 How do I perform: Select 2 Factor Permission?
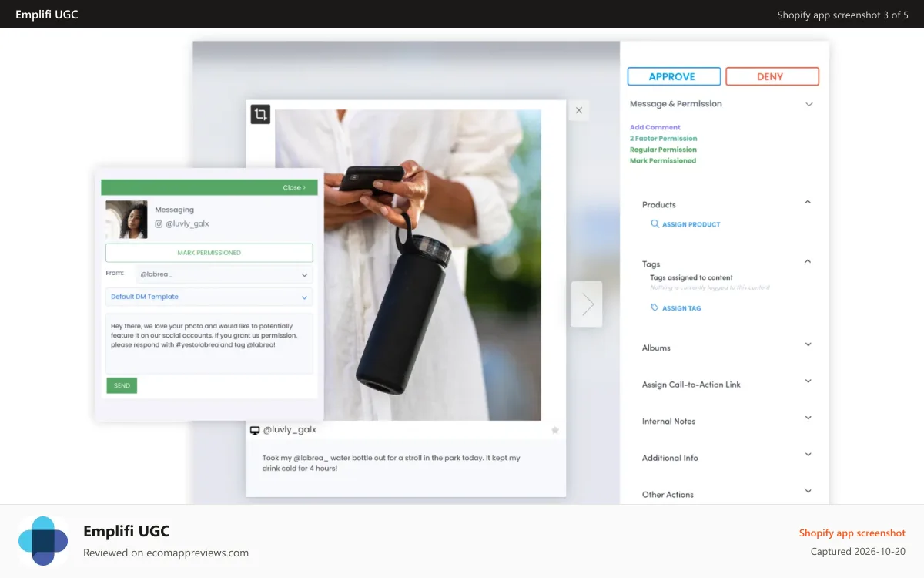pyautogui.click(x=663, y=139)
